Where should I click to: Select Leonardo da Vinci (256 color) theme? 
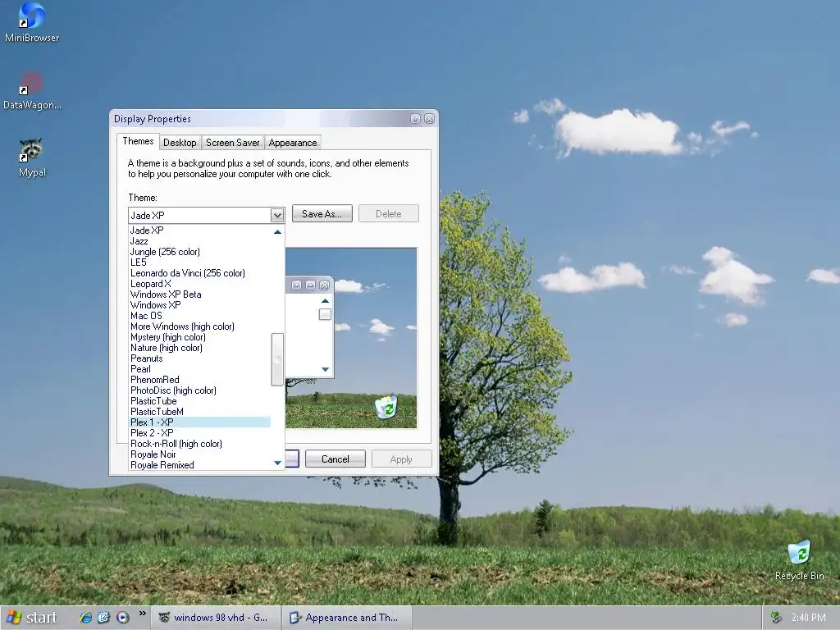coord(200,273)
